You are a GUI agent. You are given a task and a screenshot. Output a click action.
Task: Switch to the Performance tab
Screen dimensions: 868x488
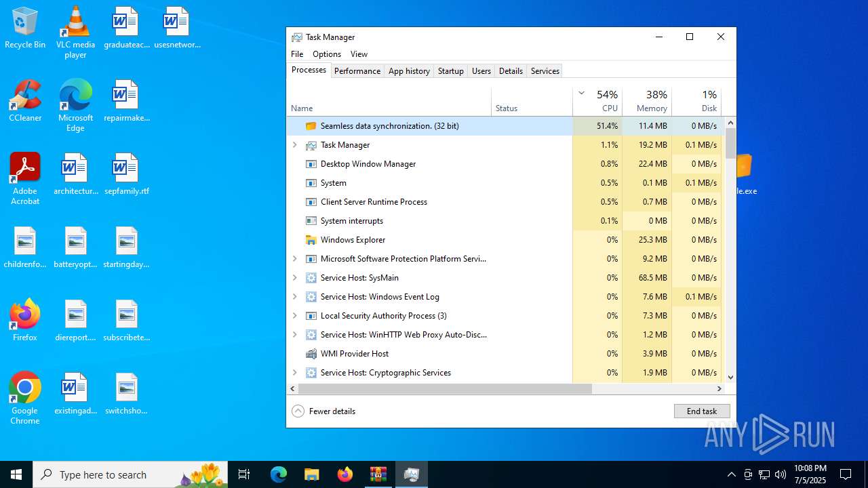(357, 71)
